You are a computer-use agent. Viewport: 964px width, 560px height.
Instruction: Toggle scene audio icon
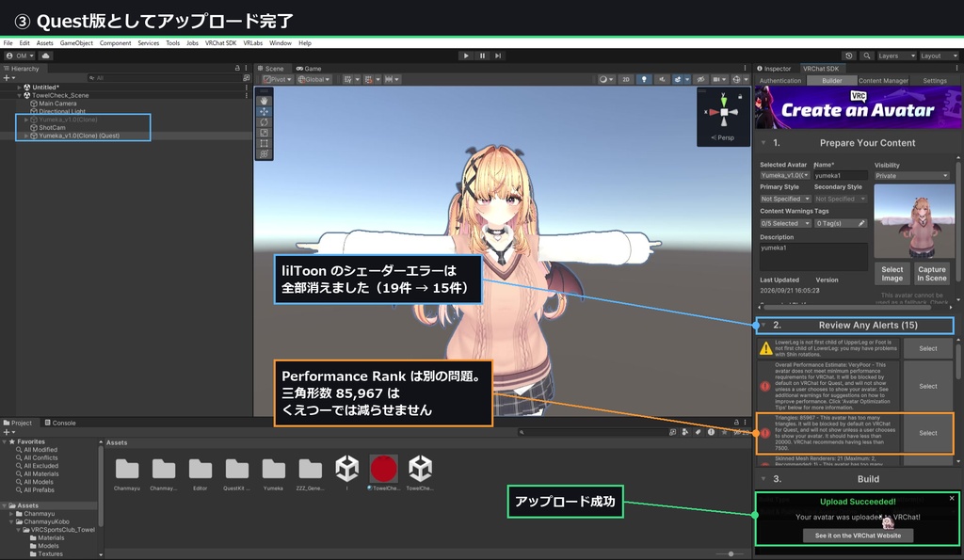point(662,79)
